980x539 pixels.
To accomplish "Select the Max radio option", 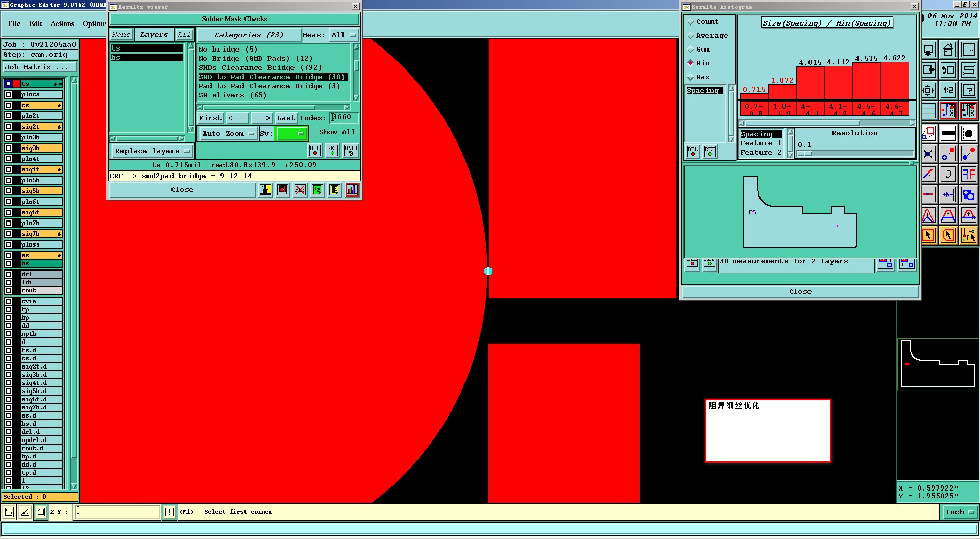I will point(698,77).
